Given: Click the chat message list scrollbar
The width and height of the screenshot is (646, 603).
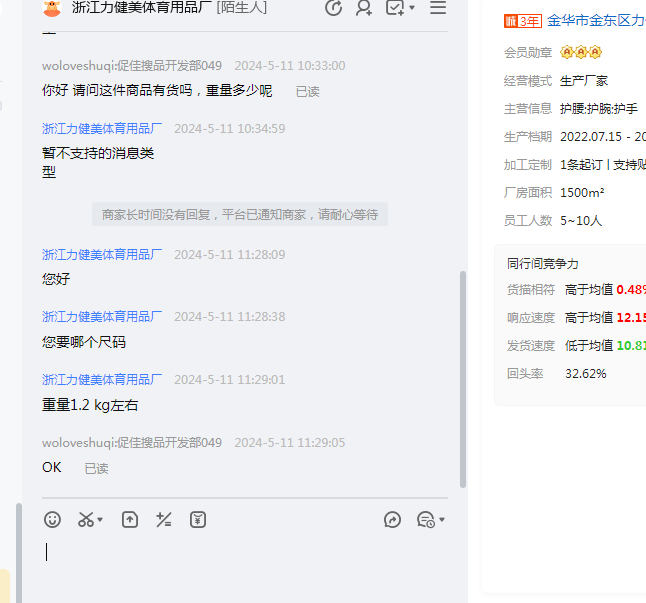Looking at the screenshot, I should pyautogui.click(x=462, y=380).
